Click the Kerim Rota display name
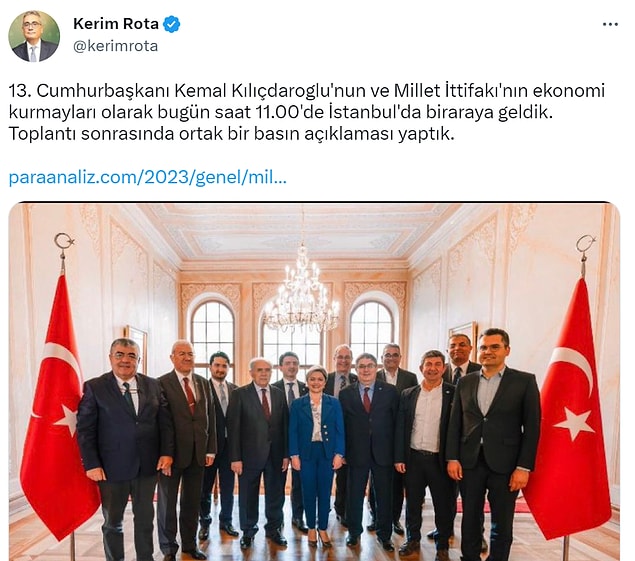This screenshot has width=635, height=561. 116,24
